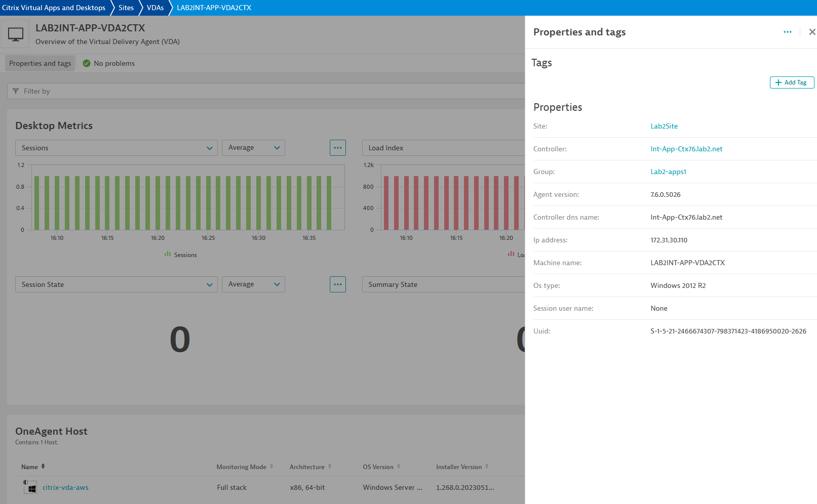817x504 pixels.
Task: Sort by Monitoring Mode column
Action: click(245, 467)
